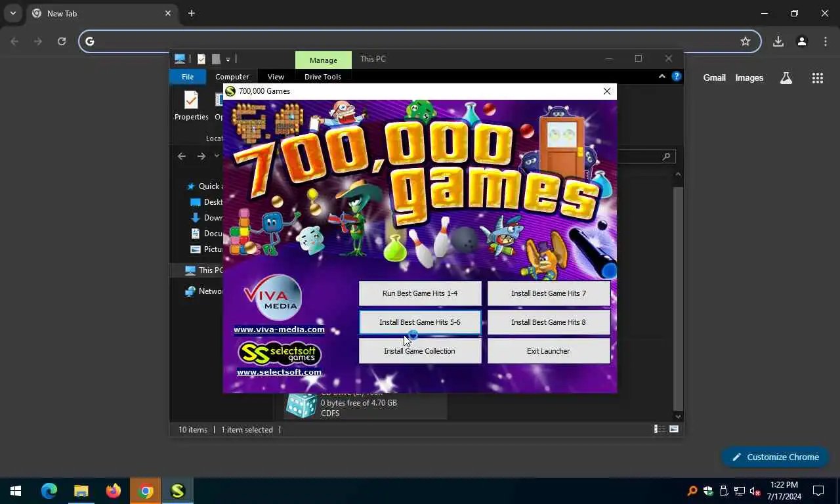Image resolution: width=840 pixels, height=504 pixels.
Task: Open the Drive Tools ribbon tab
Action: pyautogui.click(x=323, y=77)
